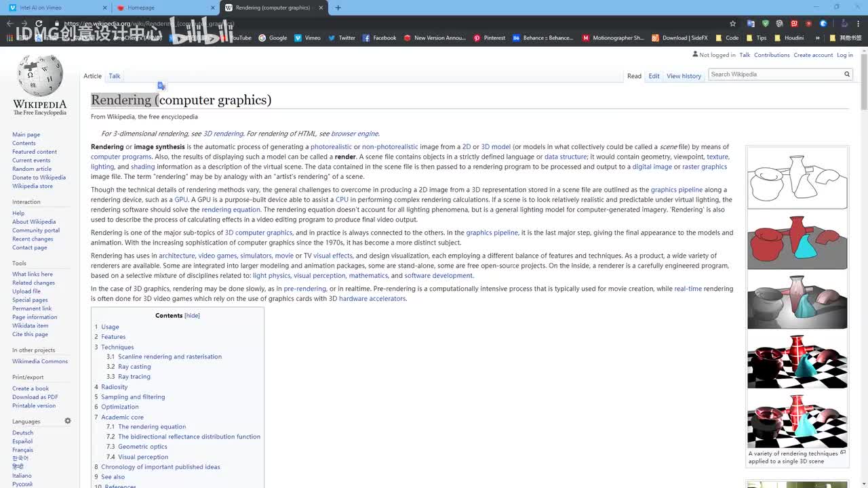868x488 pixels.
Task: Switch language to Deutsch
Action: [22, 433]
